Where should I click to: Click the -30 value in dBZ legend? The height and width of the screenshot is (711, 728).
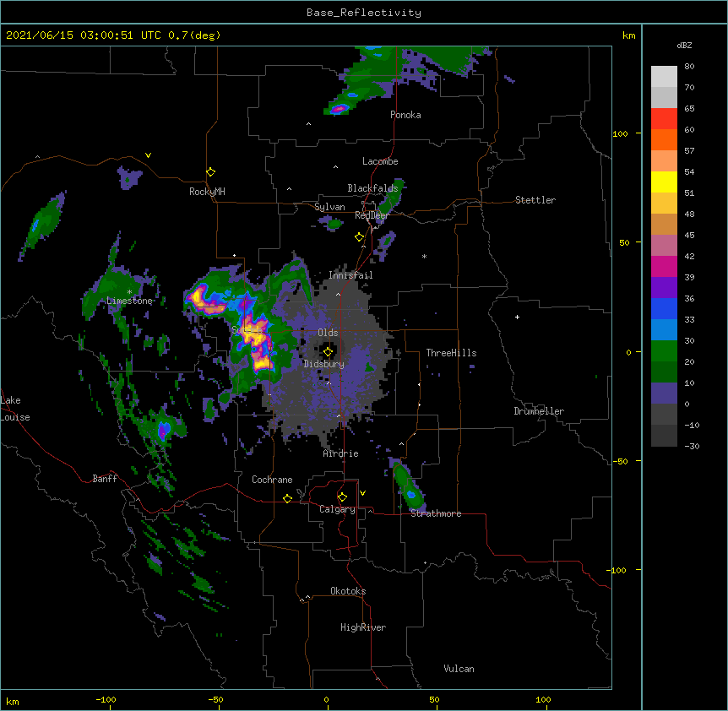click(692, 447)
